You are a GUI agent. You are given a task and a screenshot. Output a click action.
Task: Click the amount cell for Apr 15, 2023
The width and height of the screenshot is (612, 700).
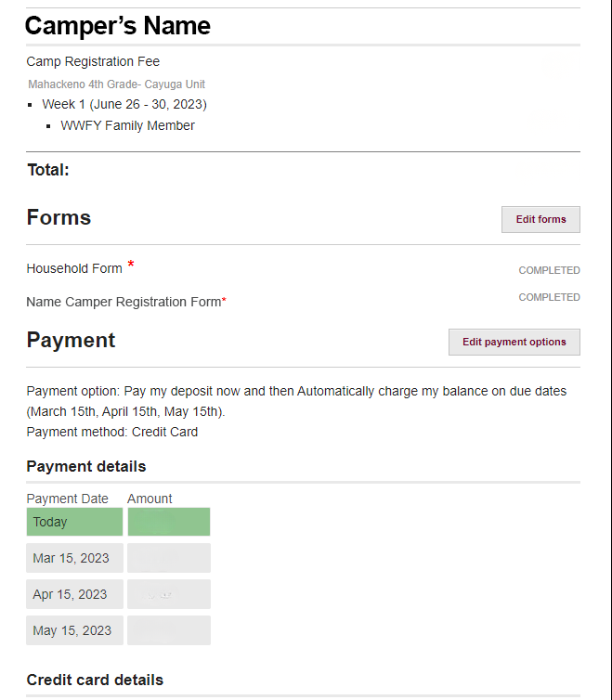pos(169,594)
